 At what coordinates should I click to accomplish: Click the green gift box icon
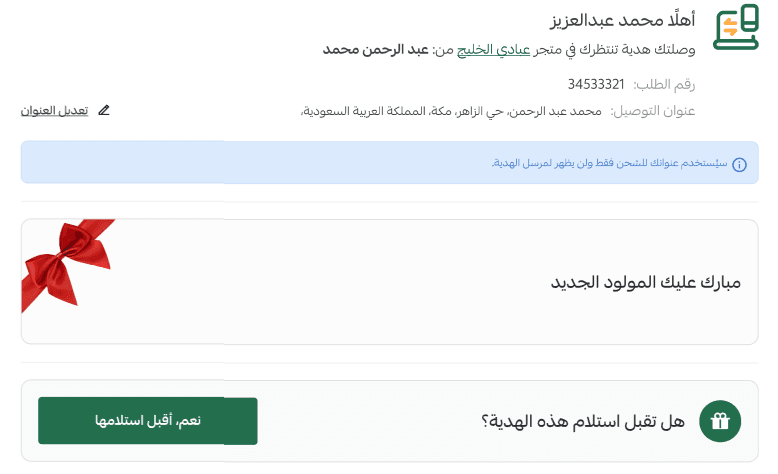click(720, 421)
